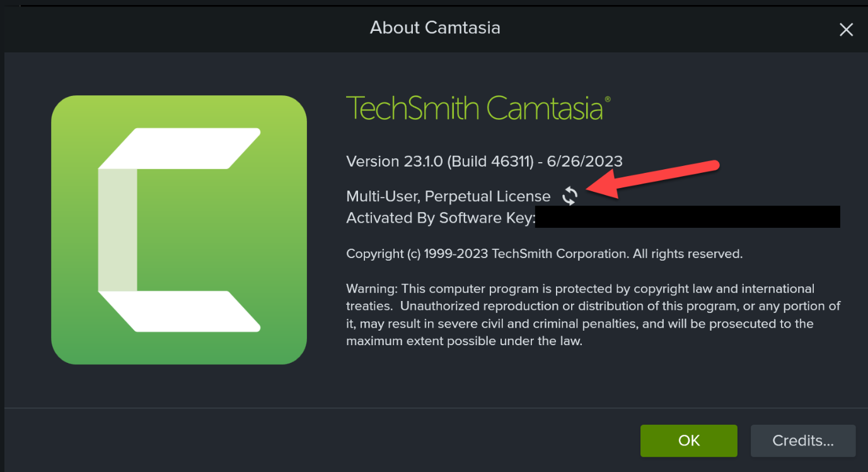This screenshot has width=868, height=472.
Task: Close the About Camtasia dialog
Action: 846,30
